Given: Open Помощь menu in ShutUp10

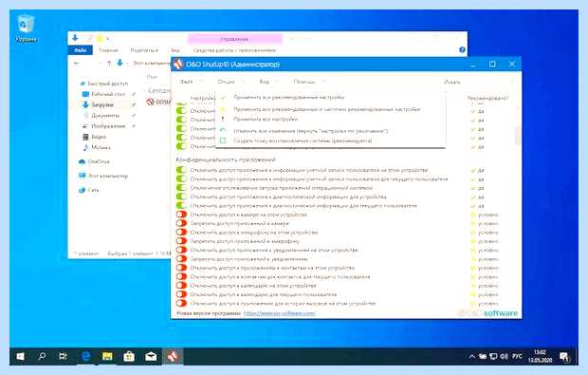Looking at the screenshot, I should [304, 82].
